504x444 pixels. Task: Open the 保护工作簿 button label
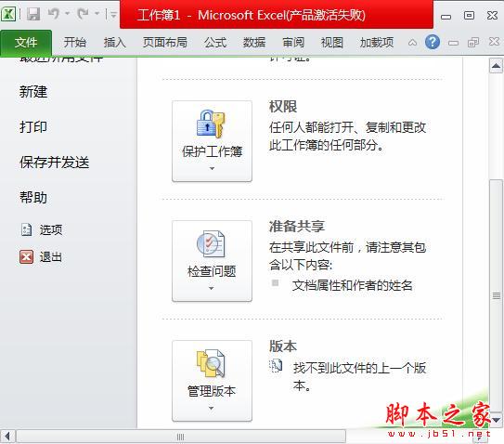tap(213, 151)
